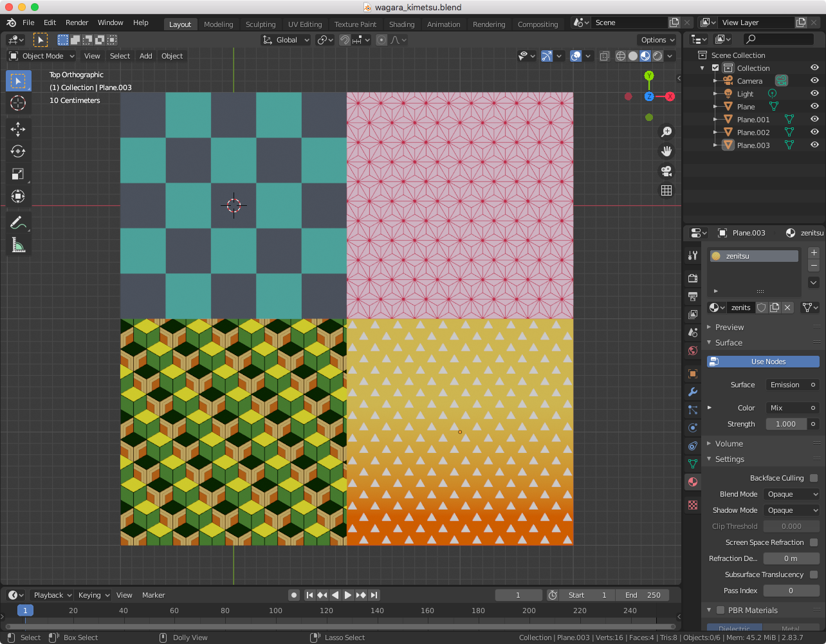826x644 pixels.
Task: Adjust the Emission Strength slider
Action: coord(785,423)
